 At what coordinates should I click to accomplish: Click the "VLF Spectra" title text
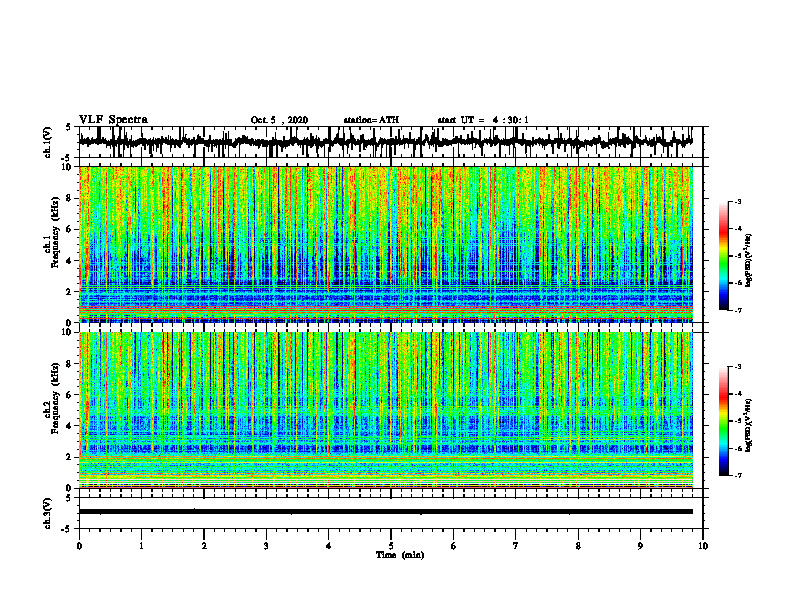pos(113,120)
